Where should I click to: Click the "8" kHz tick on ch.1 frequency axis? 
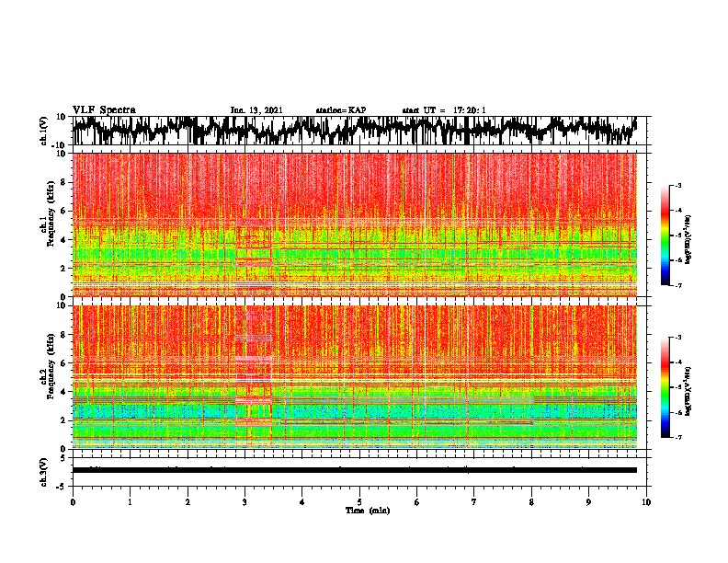tap(63, 182)
